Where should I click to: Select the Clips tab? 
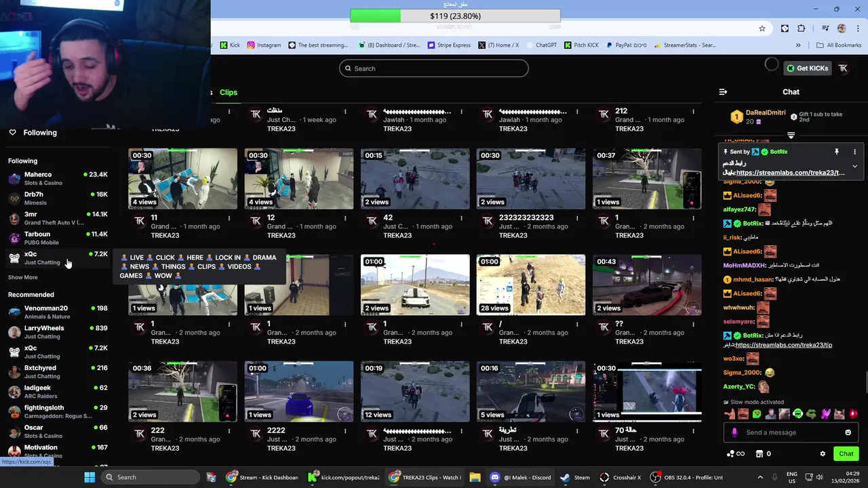tap(229, 92)
